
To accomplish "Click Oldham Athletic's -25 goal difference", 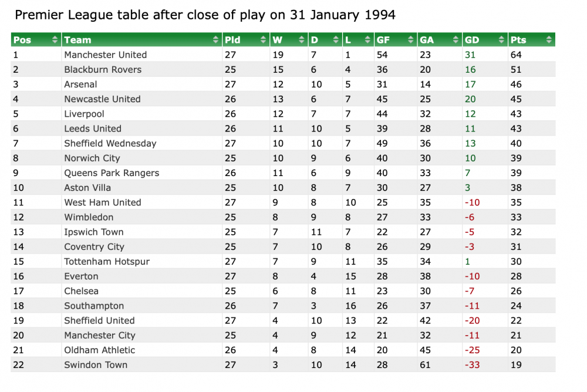I will pyautogui.click(x=472, y=350).
